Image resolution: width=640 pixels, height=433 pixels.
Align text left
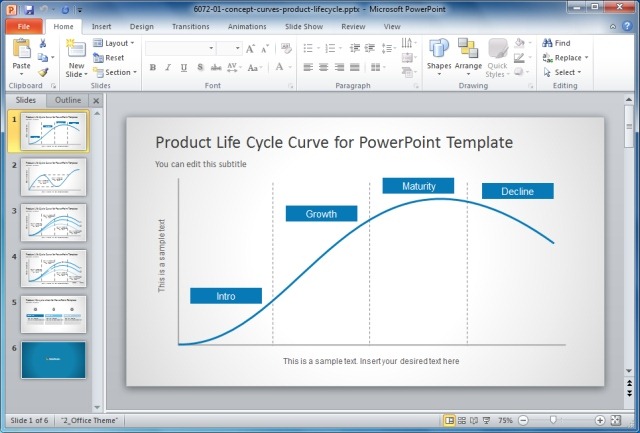point(308,67)
